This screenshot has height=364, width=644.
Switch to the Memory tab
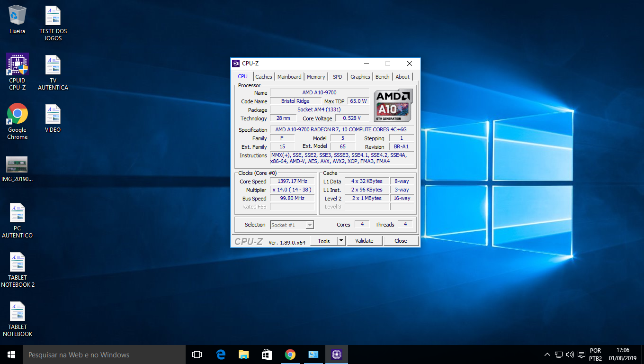pyautogui.click(x=316, y=77)
